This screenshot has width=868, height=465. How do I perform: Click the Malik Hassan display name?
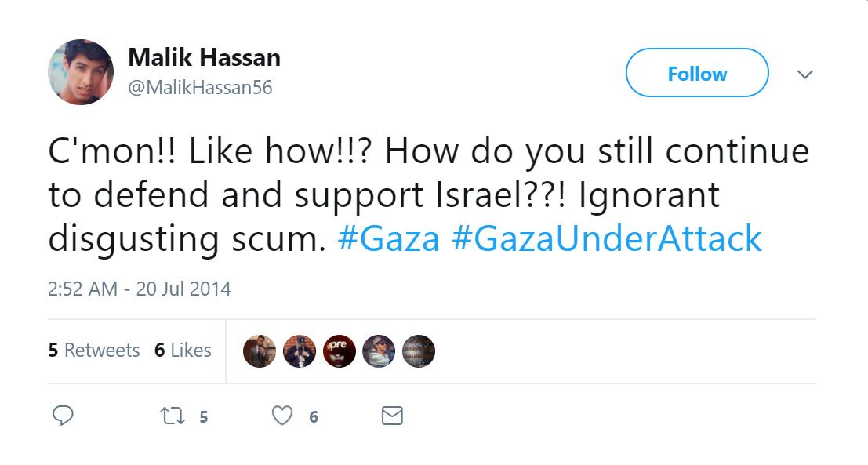point(204,57)
